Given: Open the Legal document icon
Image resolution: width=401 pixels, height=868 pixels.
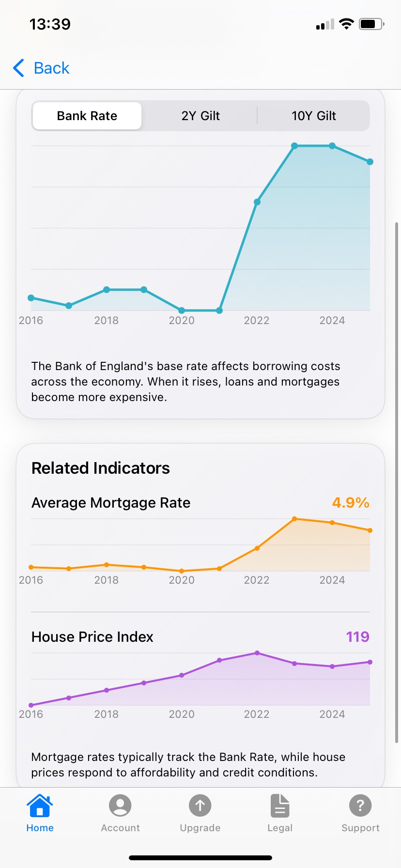Looking at the screenshot, I should pos(280,804).
